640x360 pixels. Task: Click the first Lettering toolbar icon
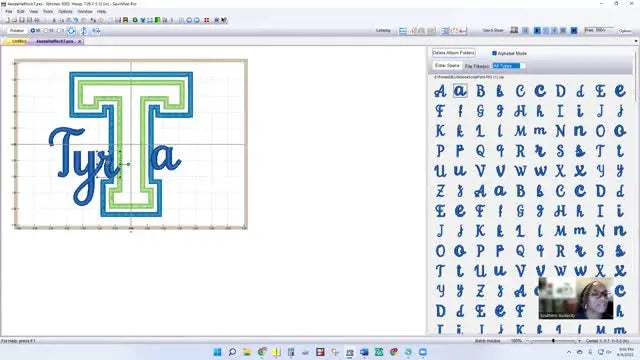[x=403, y=31]
